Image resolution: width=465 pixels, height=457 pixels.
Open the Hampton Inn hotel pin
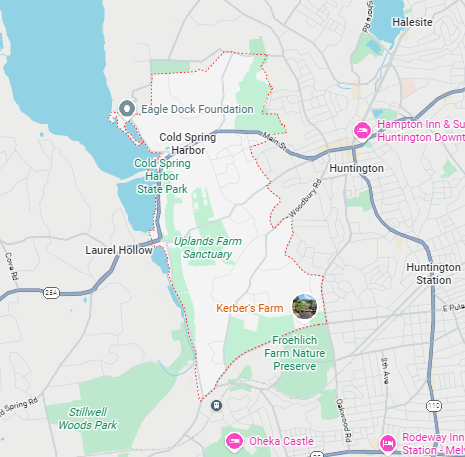(363, 131)
